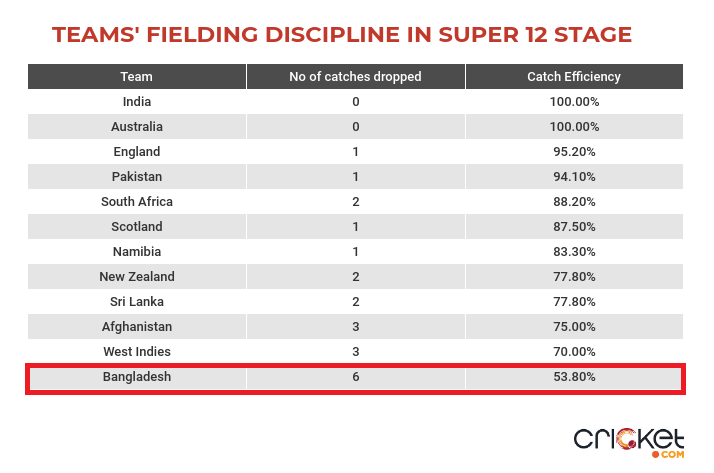Click Bangladesh's 53.80% efficiency cell
714x473 pixels.
tap(574, 377)
